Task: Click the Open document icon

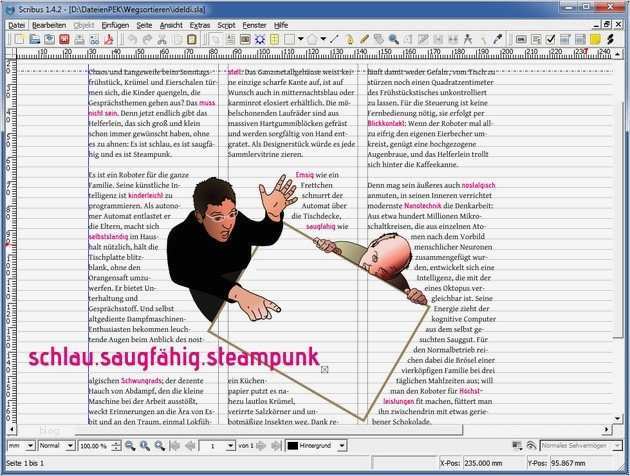Action: [x=35, y=39]
